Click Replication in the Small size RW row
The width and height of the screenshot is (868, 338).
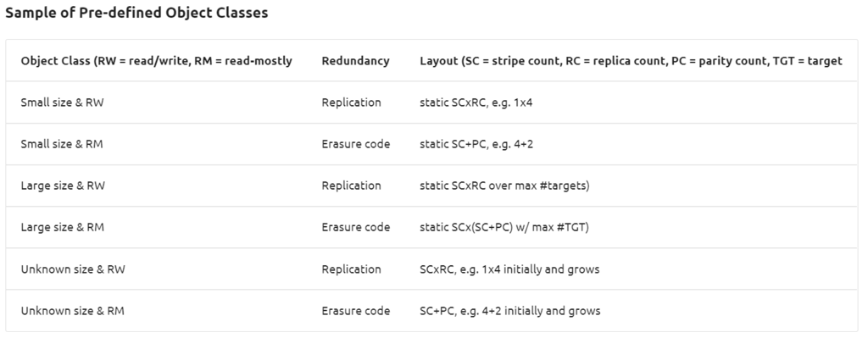(351, 103)
